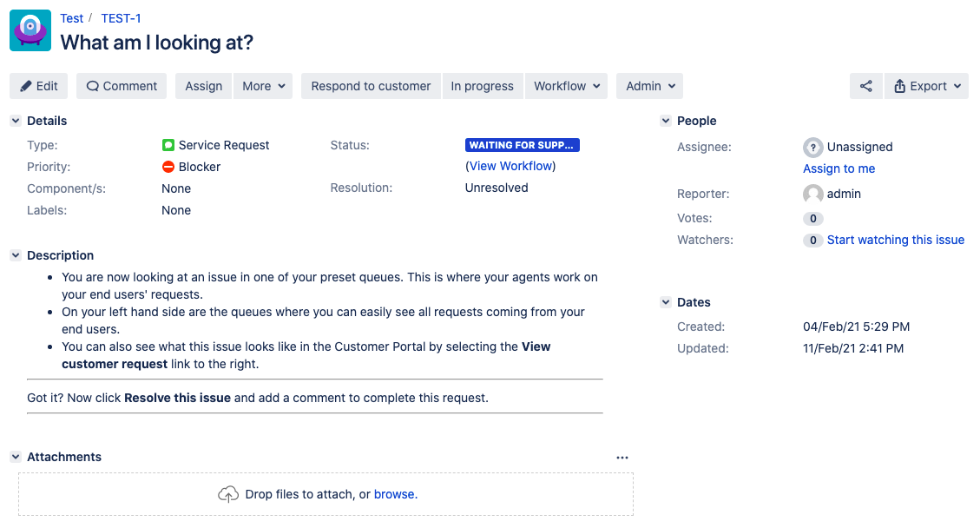The height and width of the screenshot is (528, 980).
Task: Collapse the Description section
Action: (x=16, y=255)
